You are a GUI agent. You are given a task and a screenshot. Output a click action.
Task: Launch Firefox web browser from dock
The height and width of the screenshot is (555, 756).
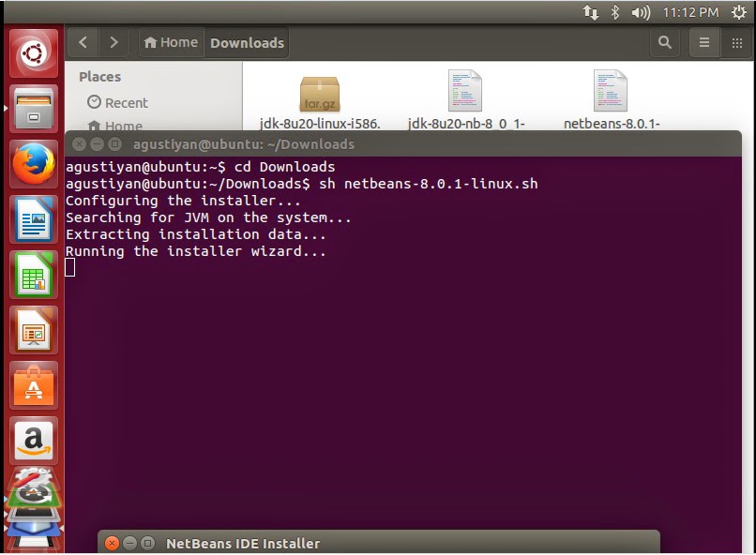tap(33, 164)
